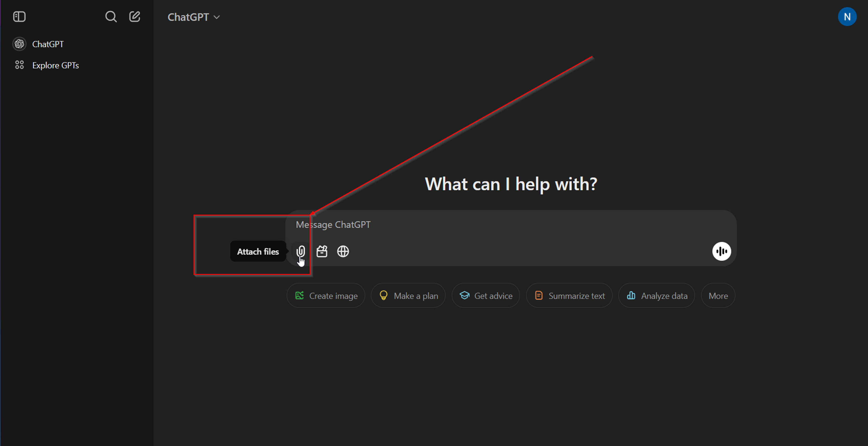Click the collapse sidebar panel icon
Screen dimensions: 868x446
pos(19,17)
